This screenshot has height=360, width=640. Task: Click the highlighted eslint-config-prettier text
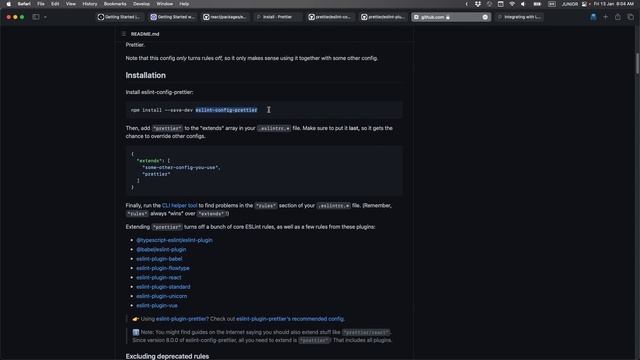coord(227,110)
